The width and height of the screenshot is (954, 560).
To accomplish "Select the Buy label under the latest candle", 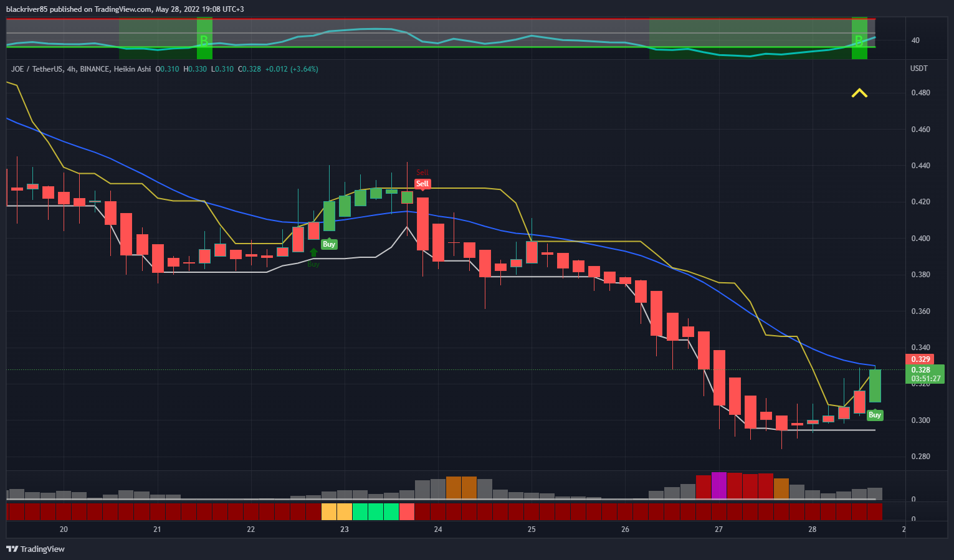I will tap(875, 415).
